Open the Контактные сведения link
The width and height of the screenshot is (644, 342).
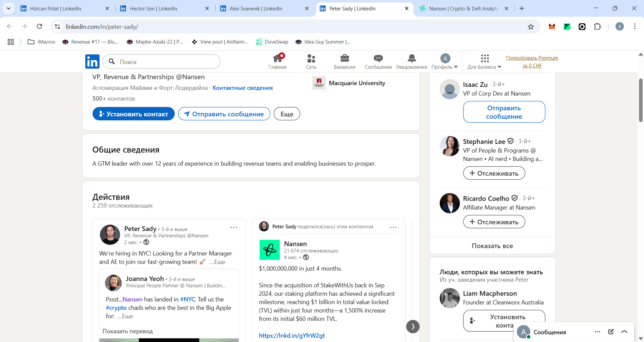[x=243, y=88]
